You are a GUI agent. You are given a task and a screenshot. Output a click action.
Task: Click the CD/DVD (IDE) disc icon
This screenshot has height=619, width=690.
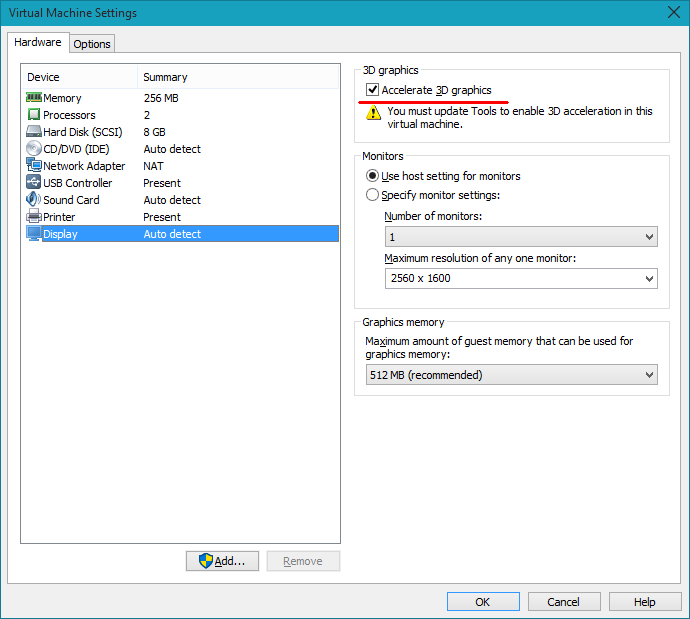click(x=34, y=148)
